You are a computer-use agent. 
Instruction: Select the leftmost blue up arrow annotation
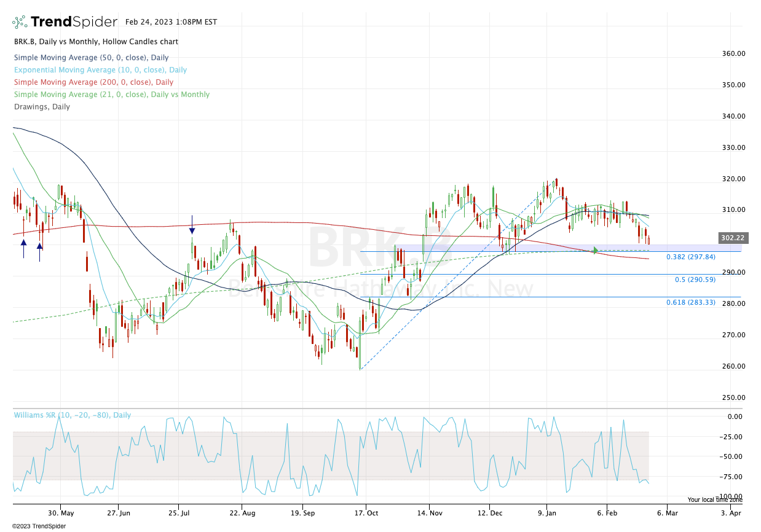[x=23, y=248]
